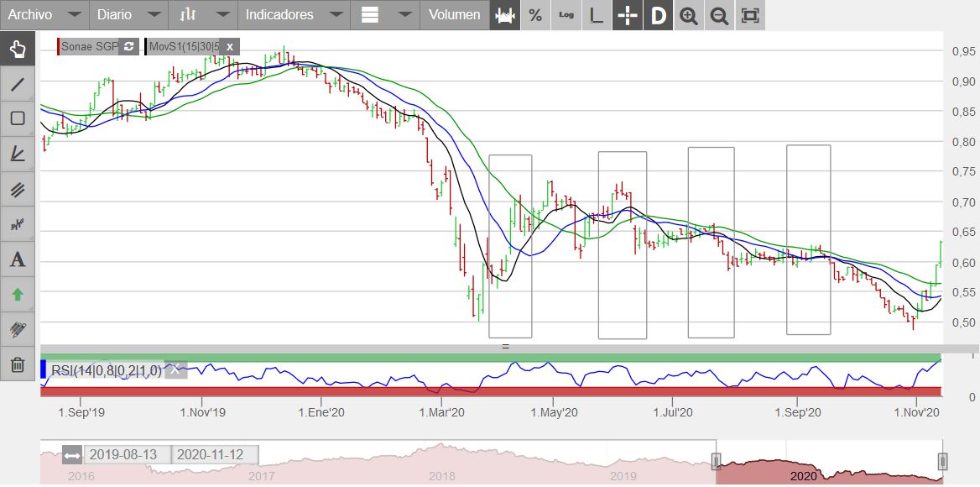
Task: Pick the parallel channel lines tool
Action: click(x=18, y=189)
